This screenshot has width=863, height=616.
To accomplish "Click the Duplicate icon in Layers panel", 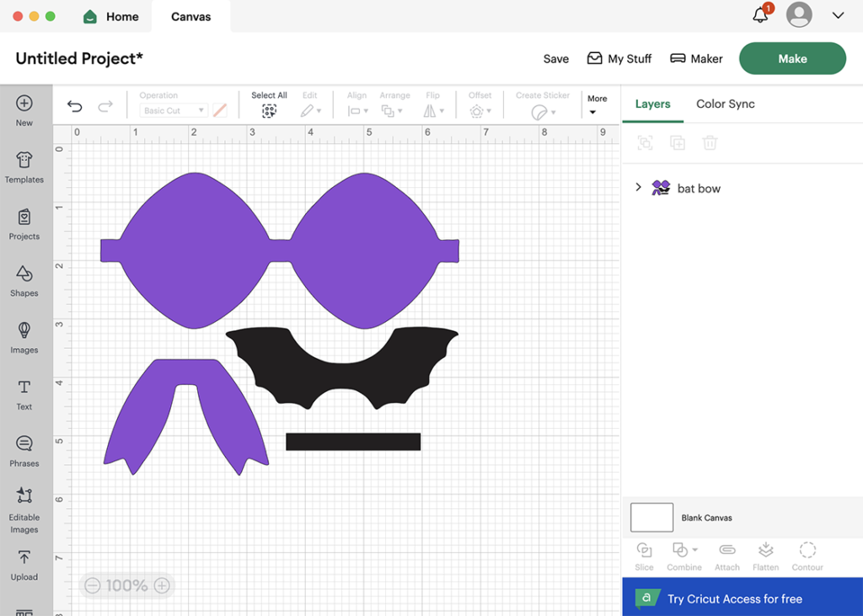I will tap(678, 143).
